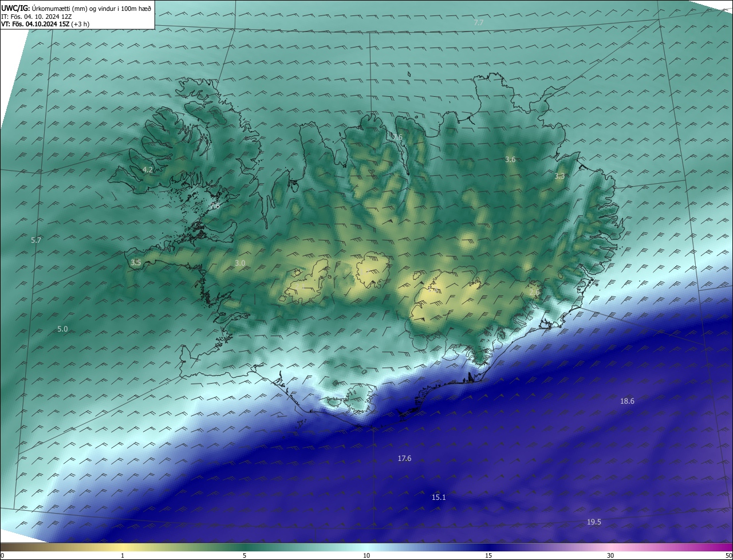Click the 7.7 value label at the top of the map
Screen dimensions: 733x560
click(479, 22)
